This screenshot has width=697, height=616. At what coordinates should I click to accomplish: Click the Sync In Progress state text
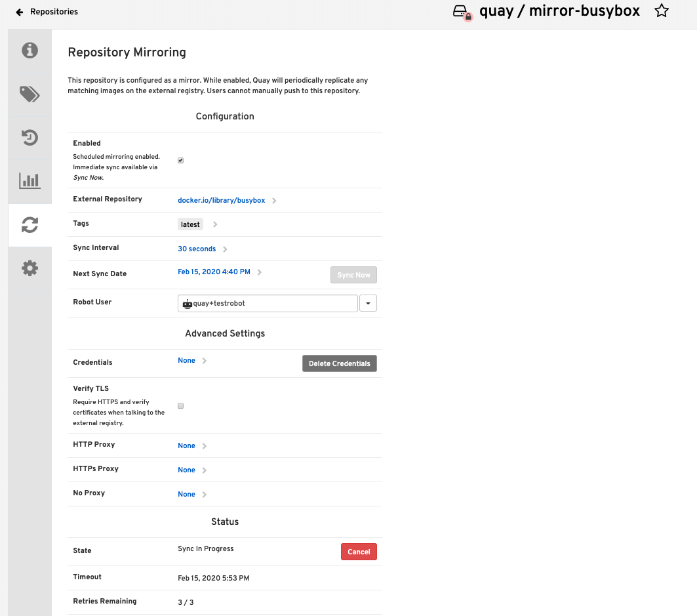pyautogui.click(x=205, y=548)
